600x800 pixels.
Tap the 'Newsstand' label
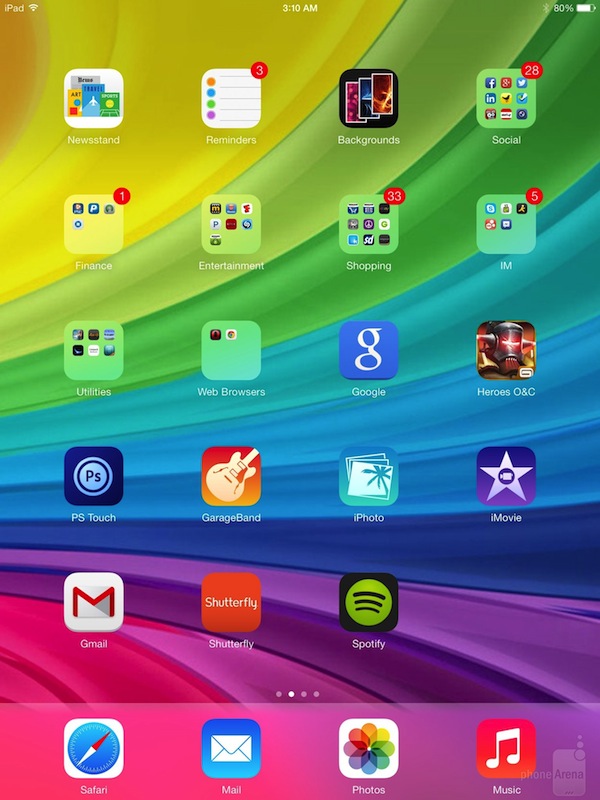pos(93,140)
